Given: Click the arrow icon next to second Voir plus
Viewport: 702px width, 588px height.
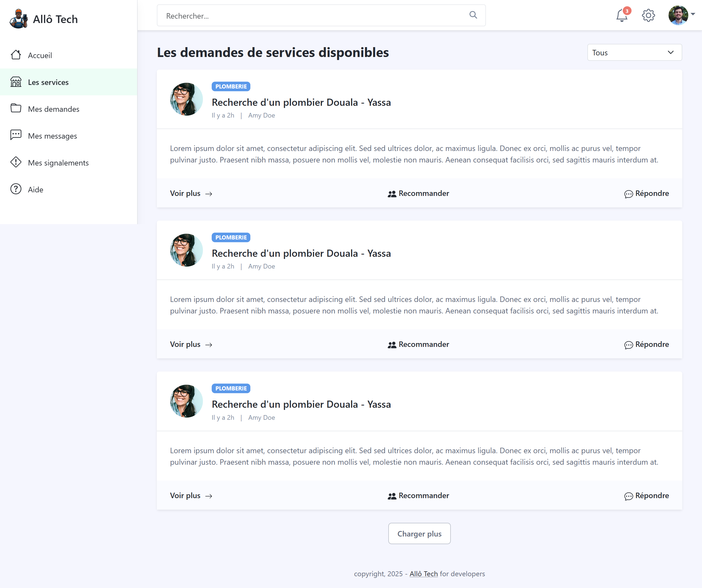Looking at the screenshot, I should tap(209, 345).
